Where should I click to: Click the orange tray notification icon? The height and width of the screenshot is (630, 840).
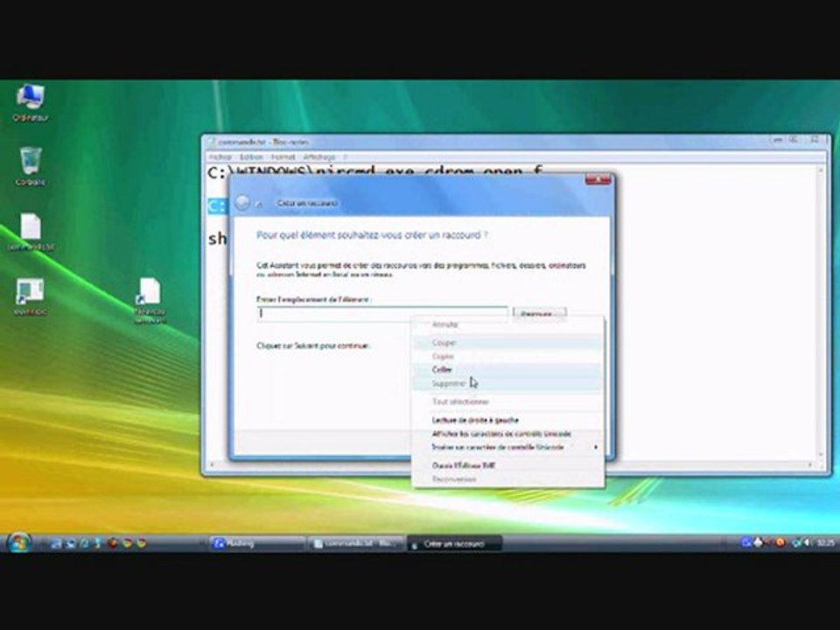[x=780, y=542]
